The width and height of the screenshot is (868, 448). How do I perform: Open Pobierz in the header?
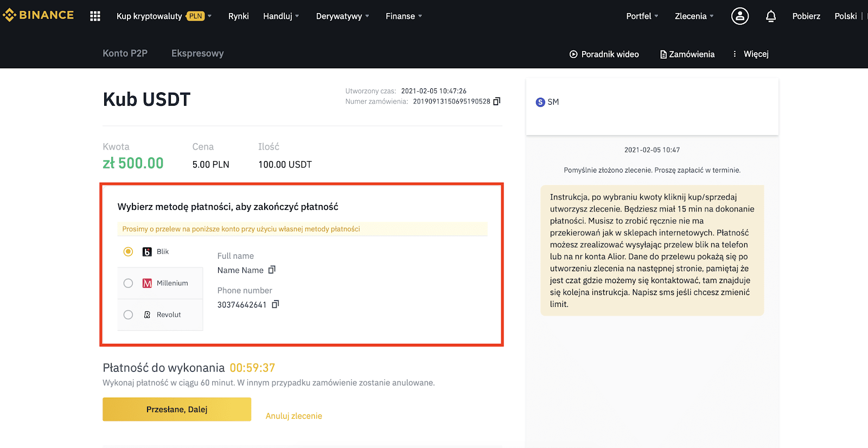click(x=806, y=16)
